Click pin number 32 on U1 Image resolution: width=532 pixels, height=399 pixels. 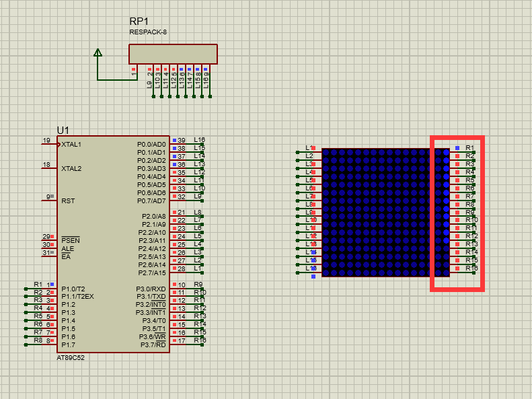coord(182,196)
